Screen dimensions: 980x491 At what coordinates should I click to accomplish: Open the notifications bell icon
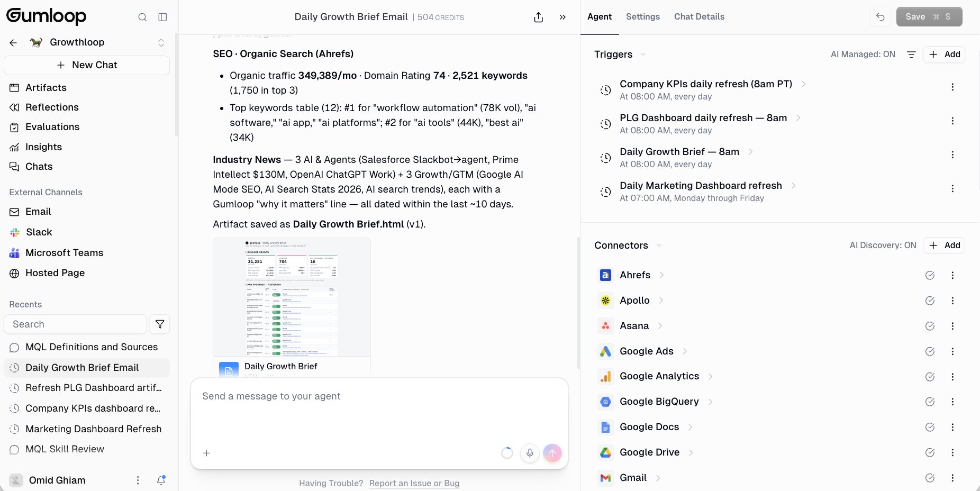click(161, 480)
